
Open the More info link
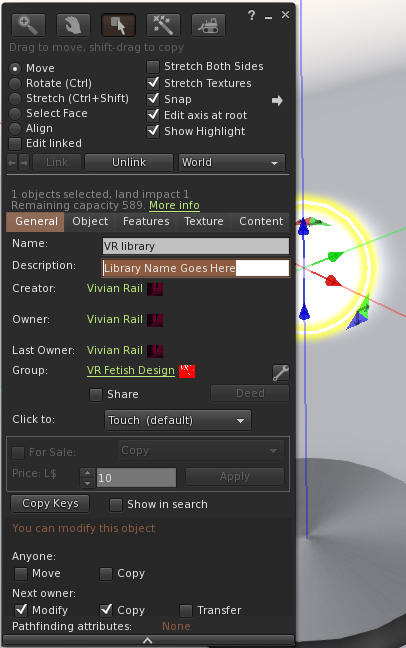174,205
